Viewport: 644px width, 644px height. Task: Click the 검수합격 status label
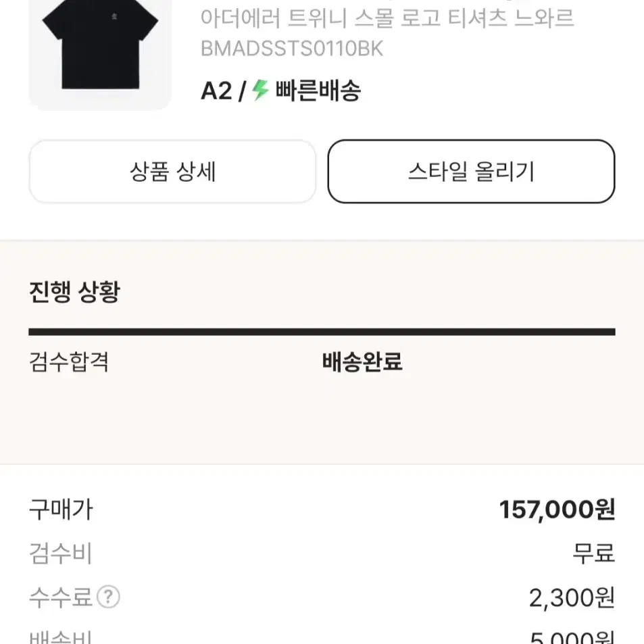point(68,362)
